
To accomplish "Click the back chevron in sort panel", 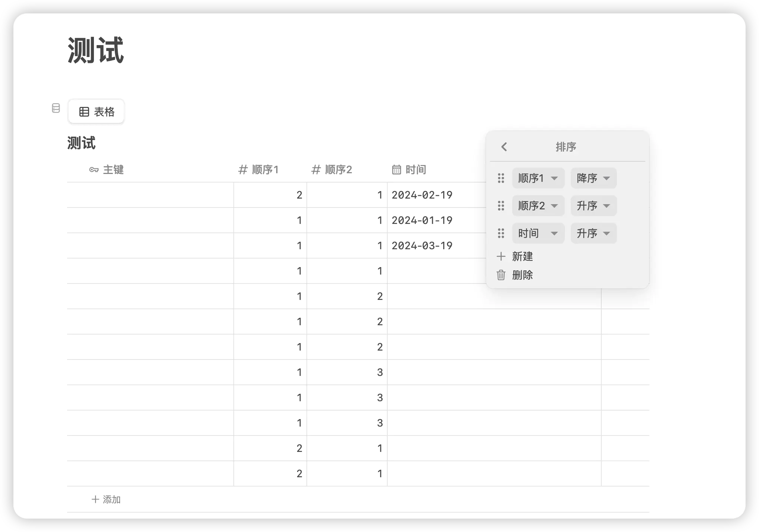I will (x=504, y=147).
